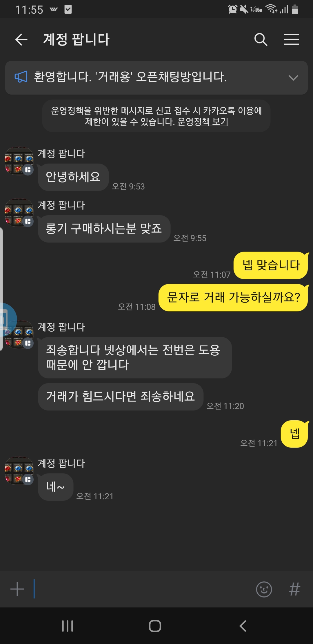Open sender profile picture beside 안녕하세요
The height and width of the screenshot is (644, 313).
19,161
